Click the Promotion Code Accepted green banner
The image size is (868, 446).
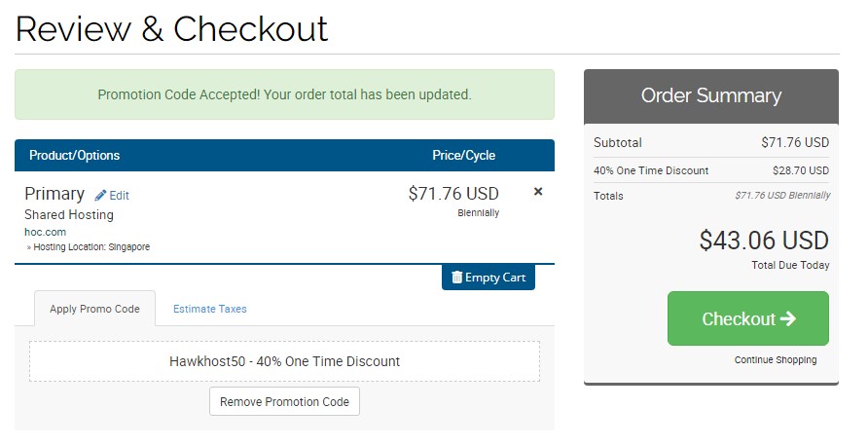[x=284, y=94]
